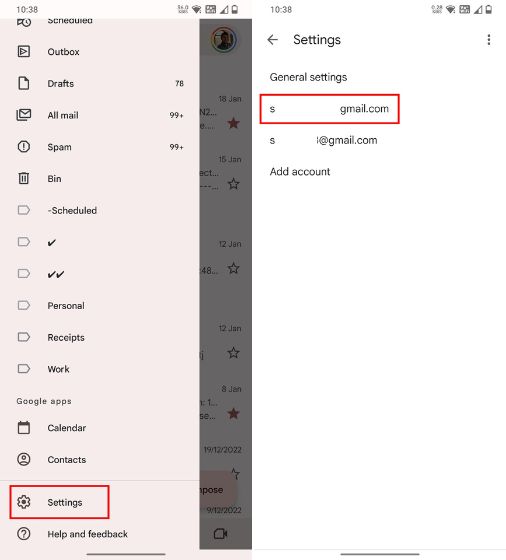
Task: Open Google Calendar from the drawer
Action: 100,428
